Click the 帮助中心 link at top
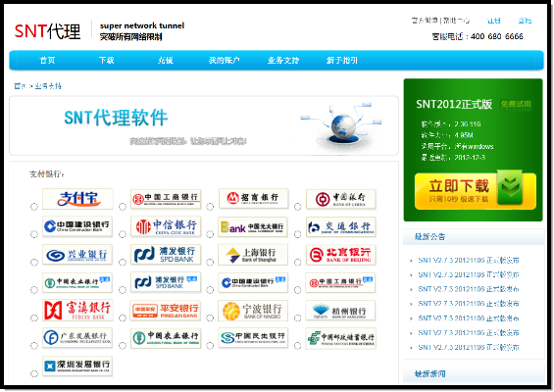The width and height of the screenshot is (554, 392). pos(456,21)
